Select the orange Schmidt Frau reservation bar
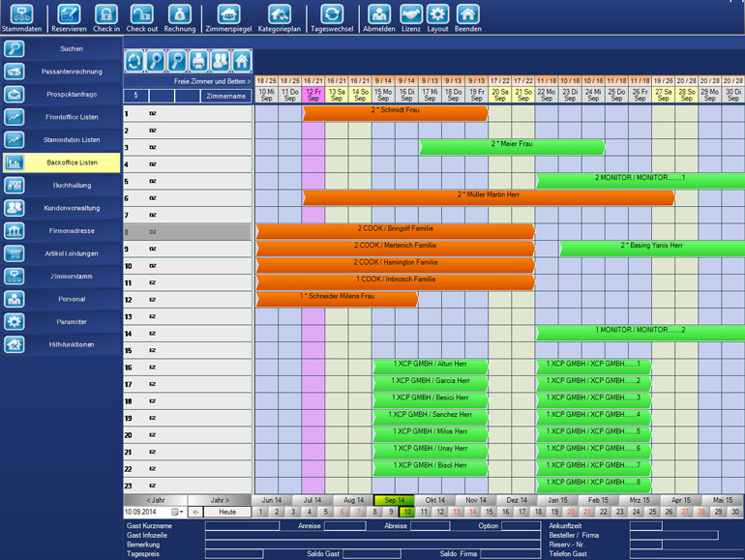 point(396,113)
